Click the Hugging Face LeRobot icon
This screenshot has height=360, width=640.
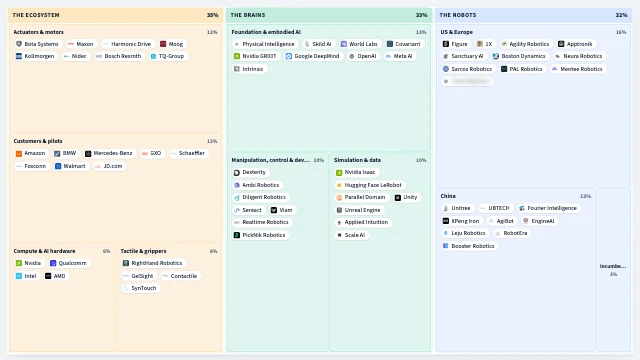tap(339, 185)
